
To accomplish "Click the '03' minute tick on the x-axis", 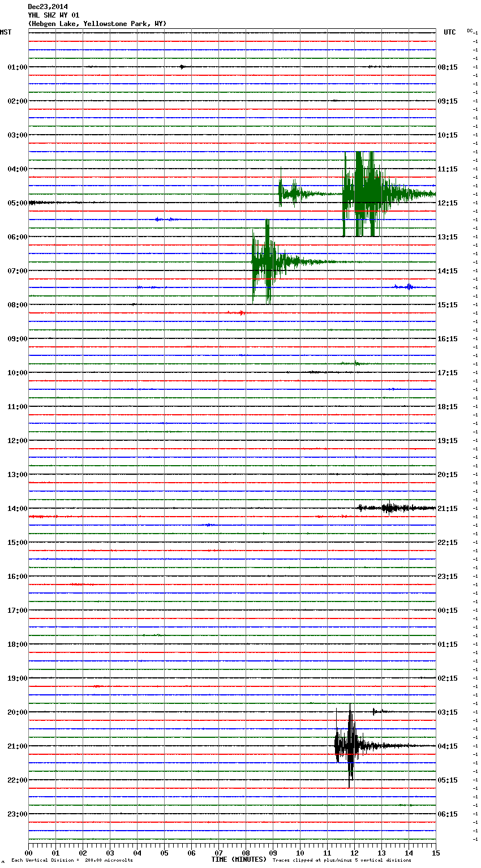I will (110, 853).
